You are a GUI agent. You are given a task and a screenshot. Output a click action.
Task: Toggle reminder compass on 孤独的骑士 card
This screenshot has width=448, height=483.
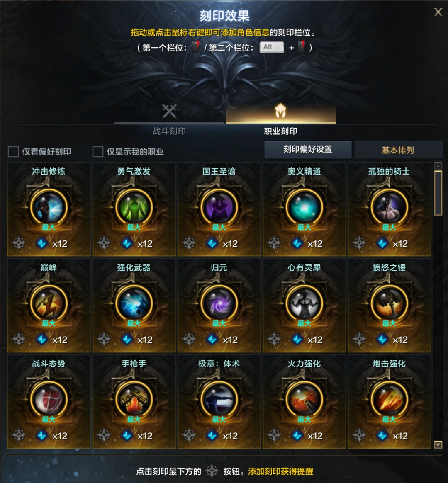point(359,243)
